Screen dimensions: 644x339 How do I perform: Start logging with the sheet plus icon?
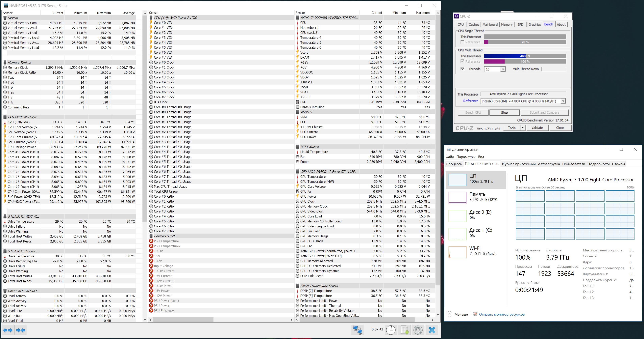tap(405, 330)
